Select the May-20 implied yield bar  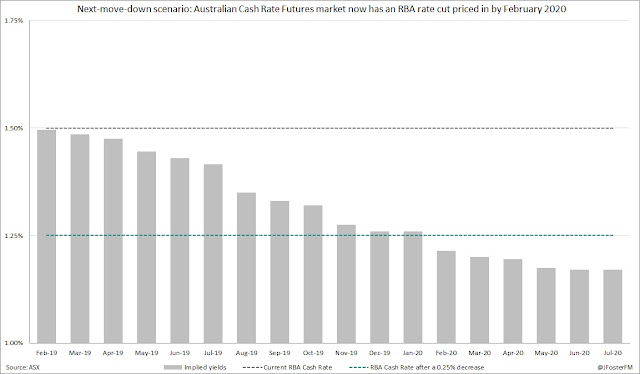[x=546, y=305]
